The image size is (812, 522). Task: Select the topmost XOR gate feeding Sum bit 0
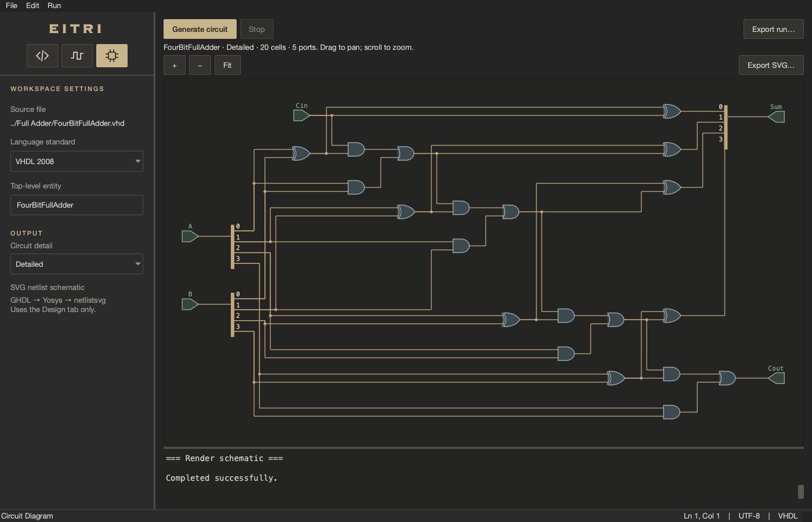[672, 111]
